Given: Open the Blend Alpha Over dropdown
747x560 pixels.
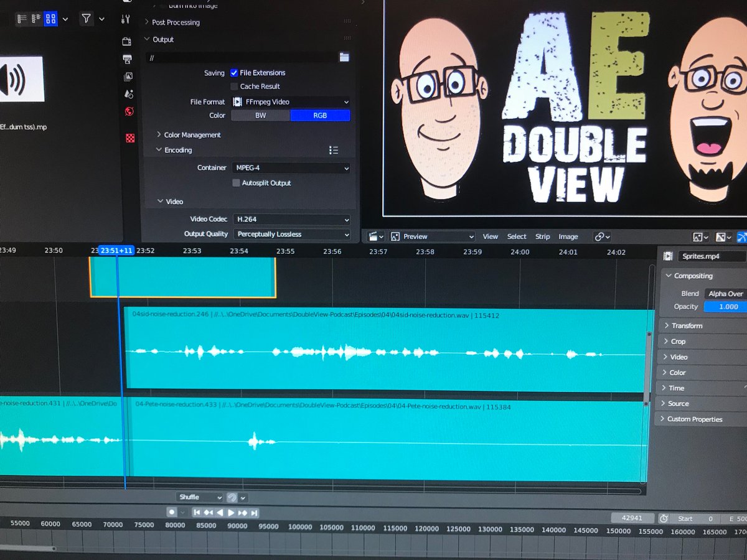Looking at the screenshot, I should click(725, 294).
